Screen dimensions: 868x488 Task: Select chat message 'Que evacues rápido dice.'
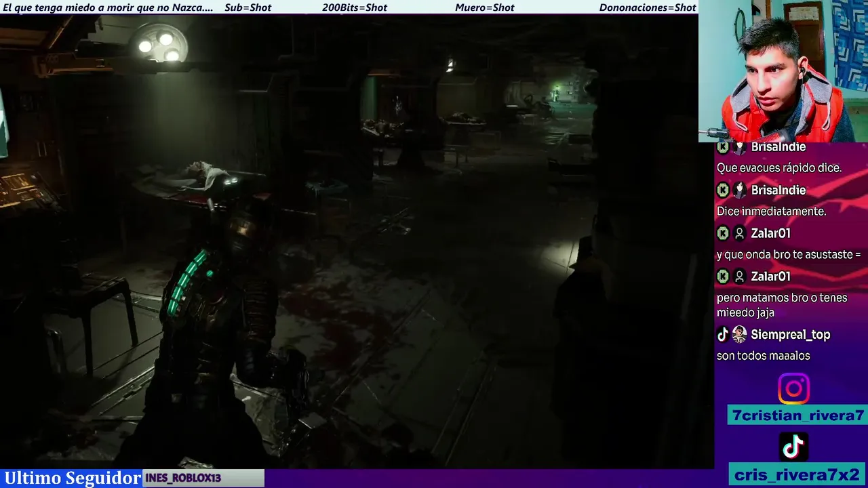(x=779, y=168)
